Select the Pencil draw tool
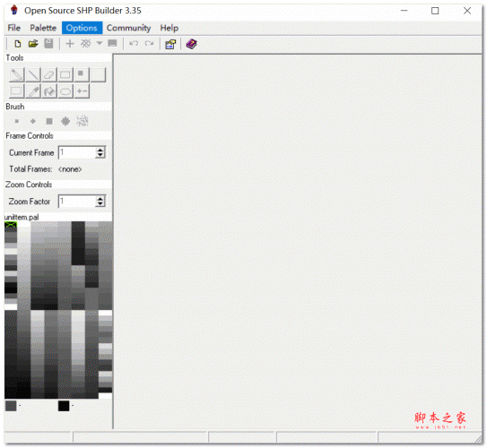 tap(17, 74)
